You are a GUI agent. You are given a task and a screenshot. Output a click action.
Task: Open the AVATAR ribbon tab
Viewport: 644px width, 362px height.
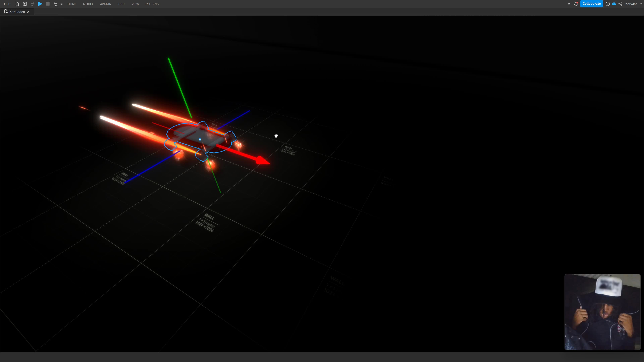[x=105, y=4]
